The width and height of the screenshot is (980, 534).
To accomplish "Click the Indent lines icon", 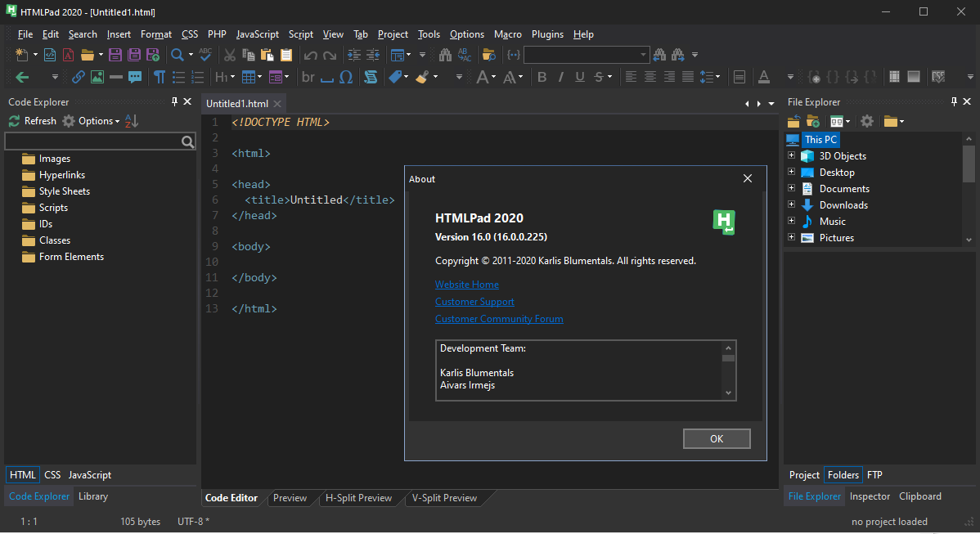I will [354, 55].
